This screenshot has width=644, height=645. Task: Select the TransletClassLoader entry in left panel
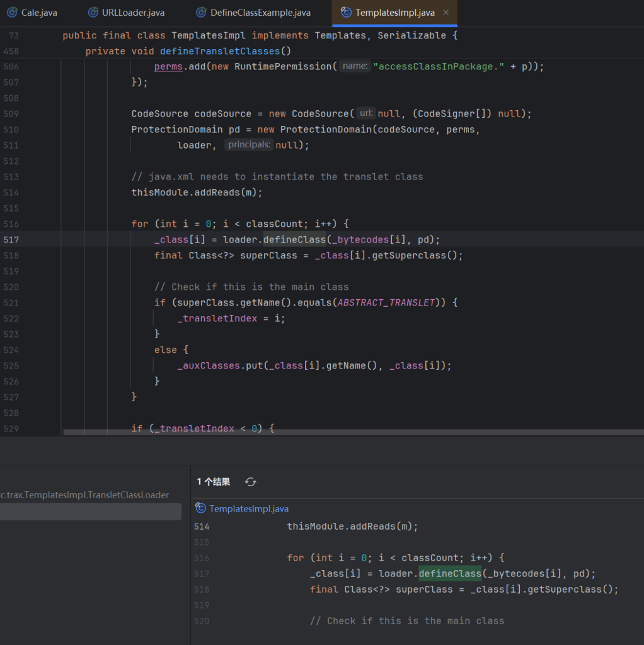pyautogui.click(x=84, y=495)
